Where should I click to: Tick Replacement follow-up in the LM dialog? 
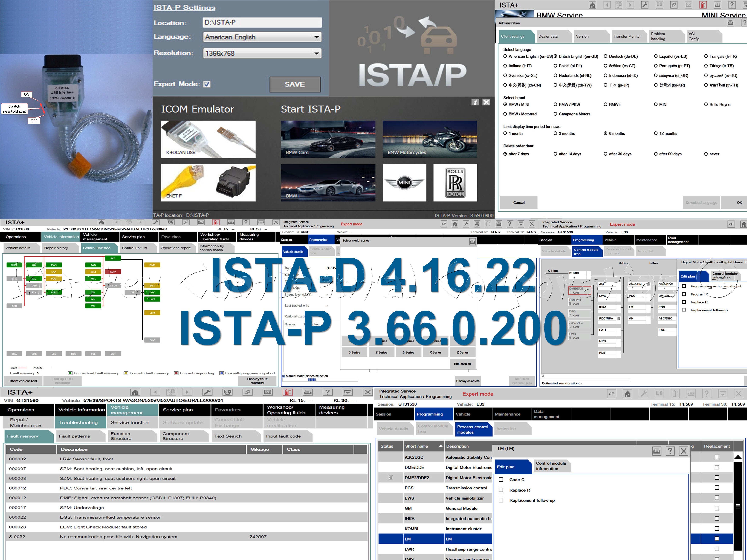coord(501,501)
